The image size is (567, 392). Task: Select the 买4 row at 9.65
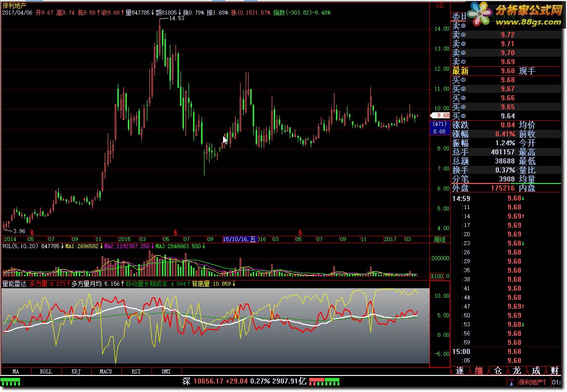pyautogui.click(x=506, y=107)
